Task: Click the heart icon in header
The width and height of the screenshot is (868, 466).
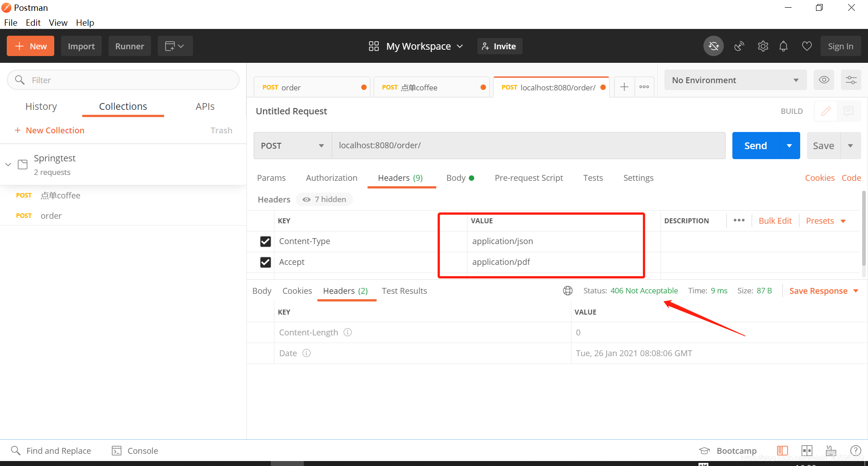Action: [807, 46]
